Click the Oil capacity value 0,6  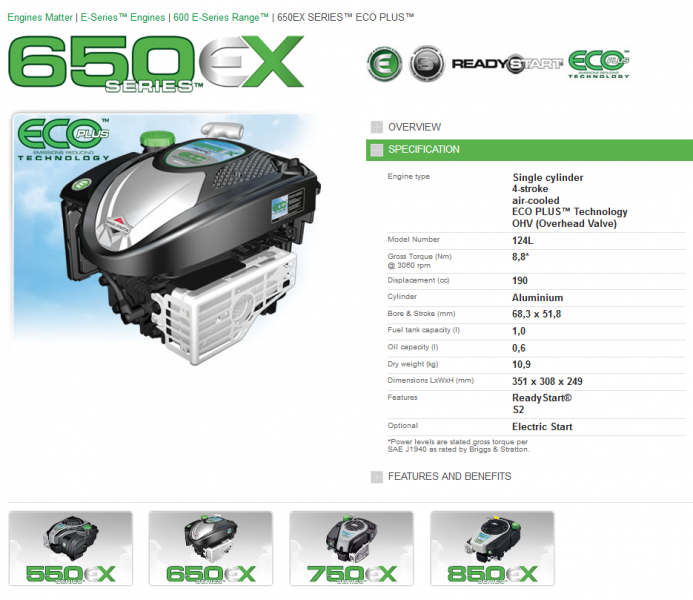click(519, 348)
